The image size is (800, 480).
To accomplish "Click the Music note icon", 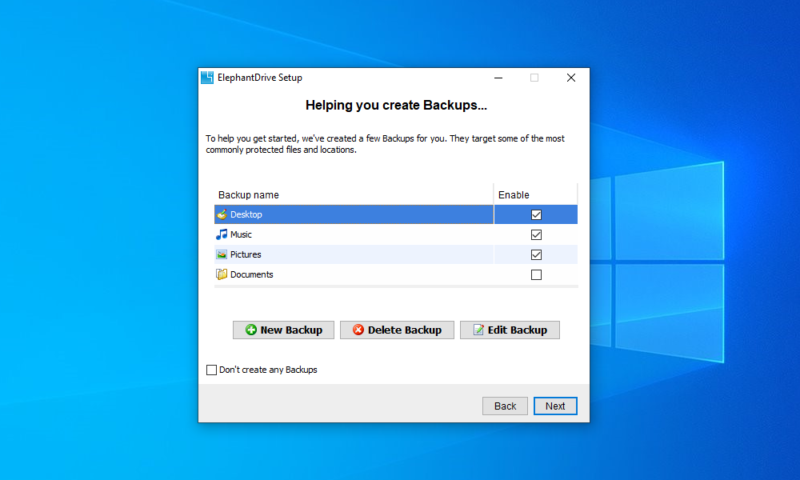I will click(x=222, y=234).
